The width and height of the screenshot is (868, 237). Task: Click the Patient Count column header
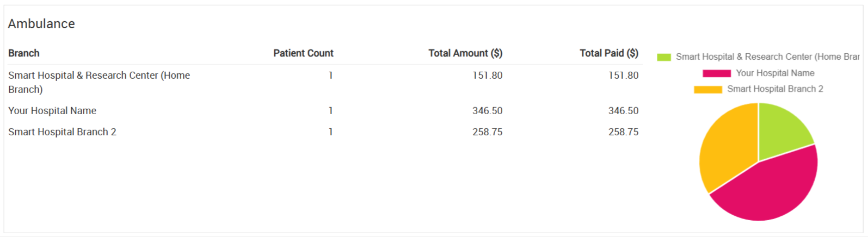click(303, 53)
